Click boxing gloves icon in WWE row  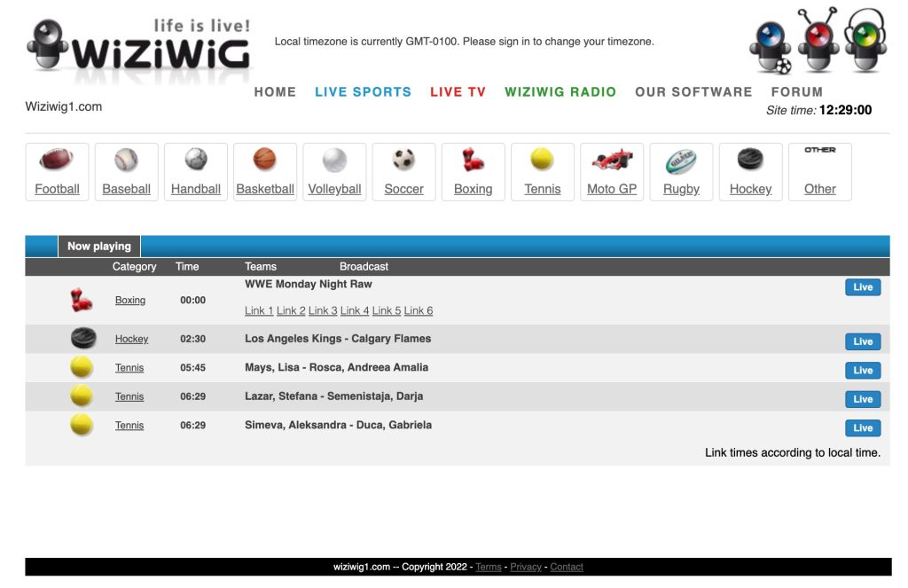[x=81, y=300]
